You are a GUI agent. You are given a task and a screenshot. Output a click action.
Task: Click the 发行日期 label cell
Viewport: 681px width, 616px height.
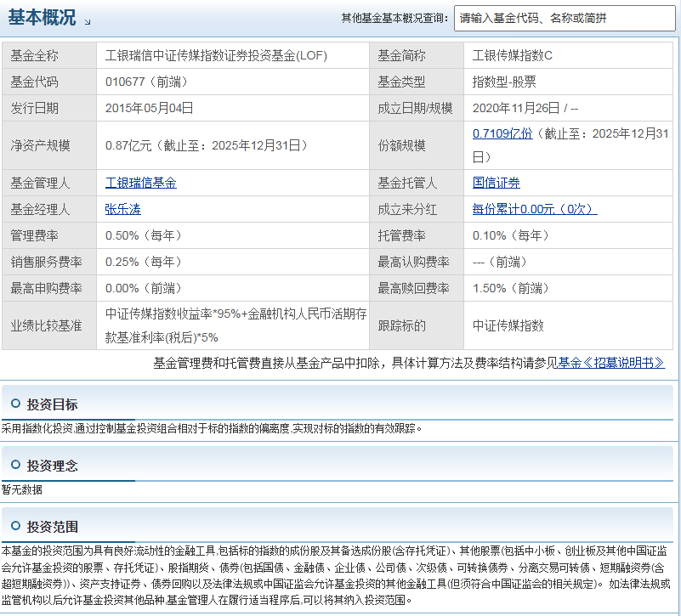[49, 108]
